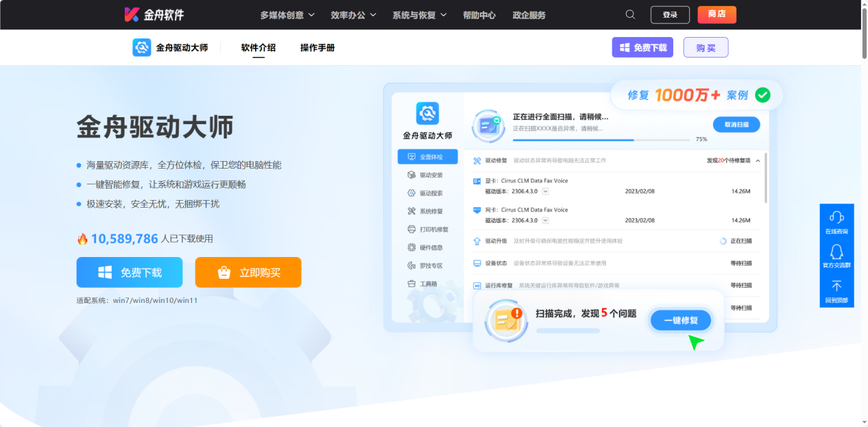Click the 75% scan progress bar
Screen dimensions: 868x427
coord(602,138)
